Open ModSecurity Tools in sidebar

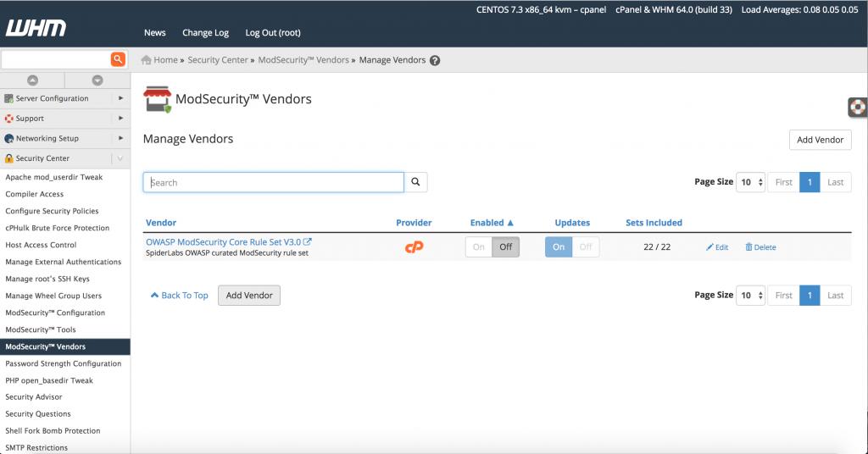(x=41, y=329)
